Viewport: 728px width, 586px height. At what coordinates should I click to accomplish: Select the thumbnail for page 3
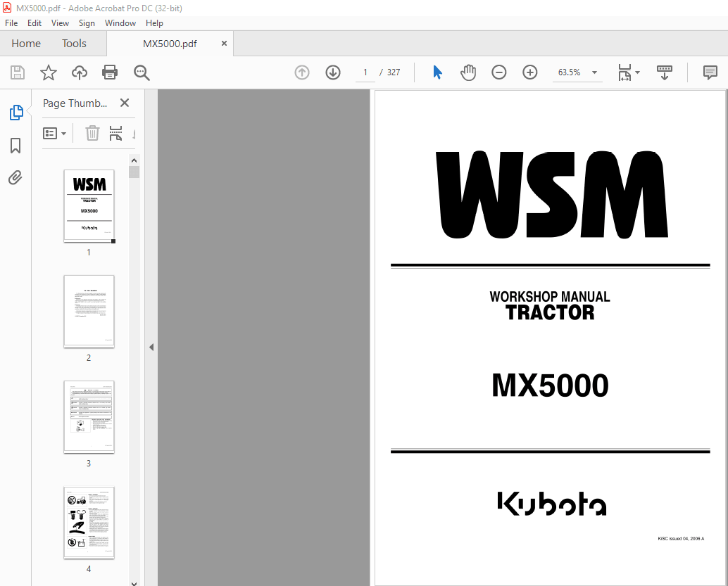coord(88,417)
